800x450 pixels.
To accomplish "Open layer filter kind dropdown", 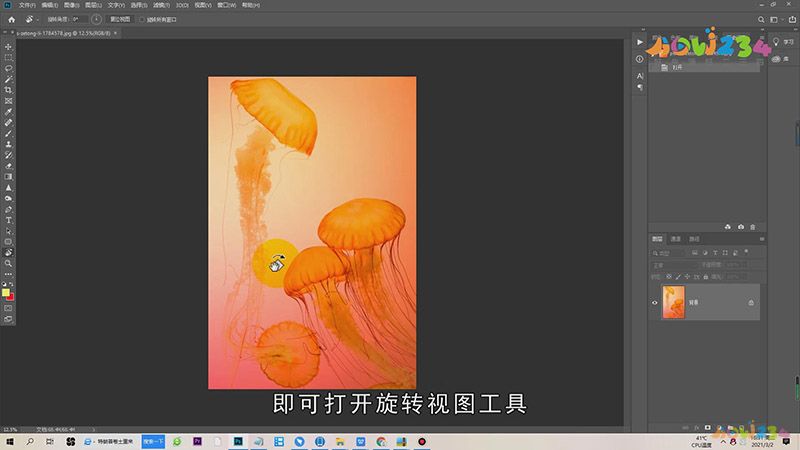I will 669,253.
